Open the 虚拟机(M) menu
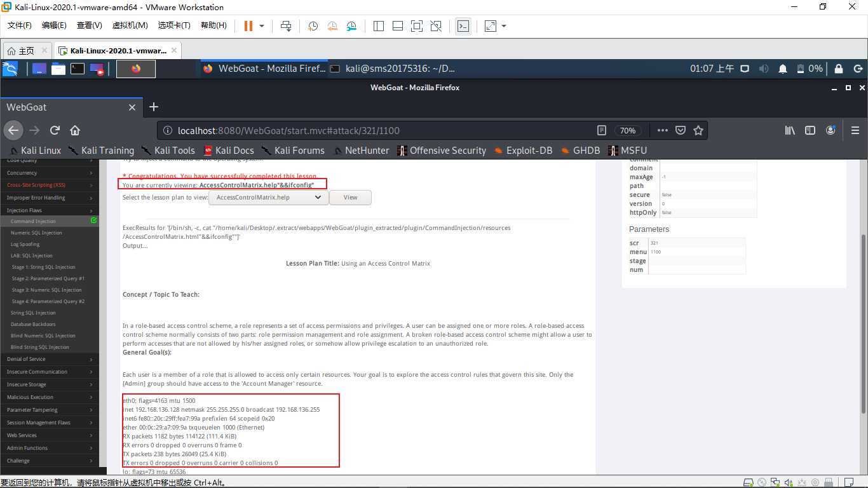 tap(130, 25)
